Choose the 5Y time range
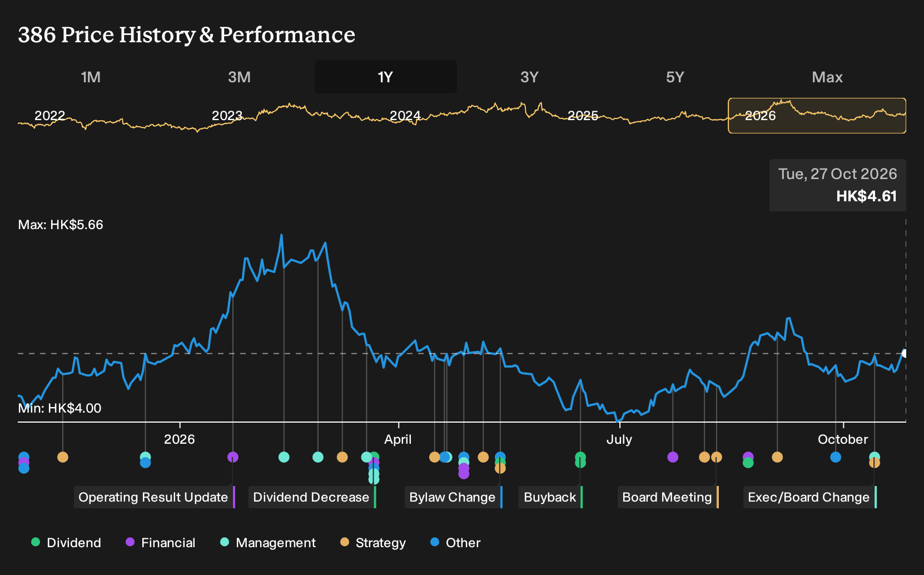Image resolution: width=924 pixels, height=575 pixels. coord(675,77)
